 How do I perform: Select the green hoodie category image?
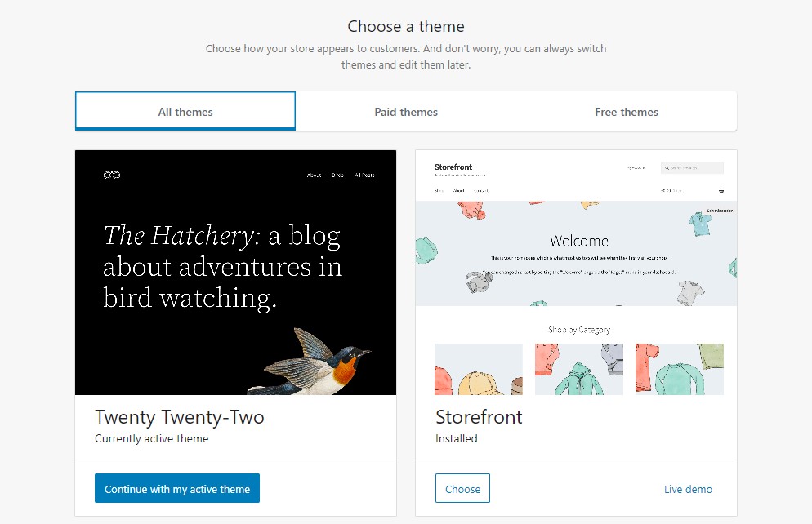click(x=579, y=370)
